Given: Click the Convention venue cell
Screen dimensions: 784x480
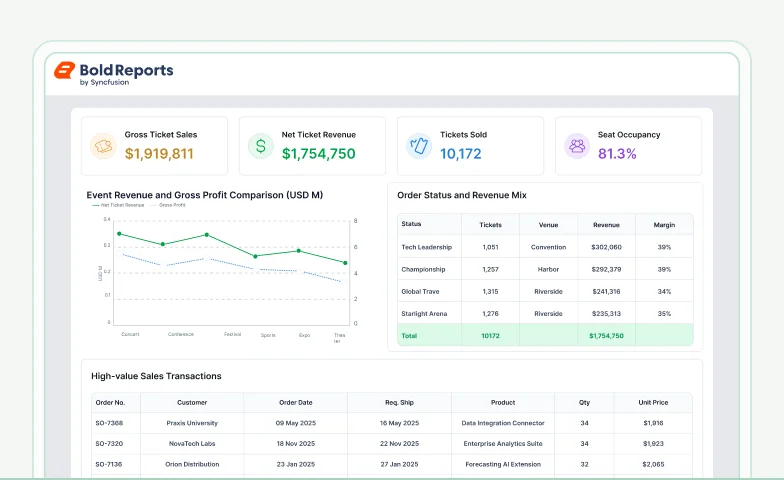Looking at the screenshot, I should tap(548, 247).
